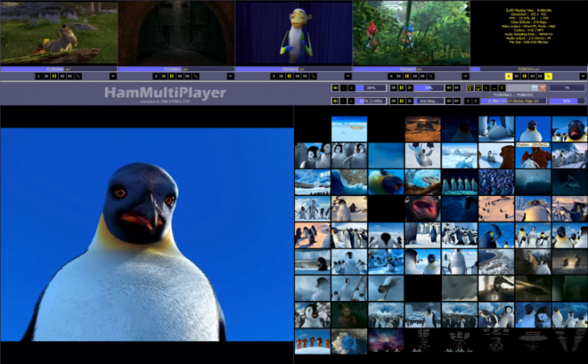Pause player 4 video
The width and height of the screenshot is (588, 364).
click(x=407, y=76)
